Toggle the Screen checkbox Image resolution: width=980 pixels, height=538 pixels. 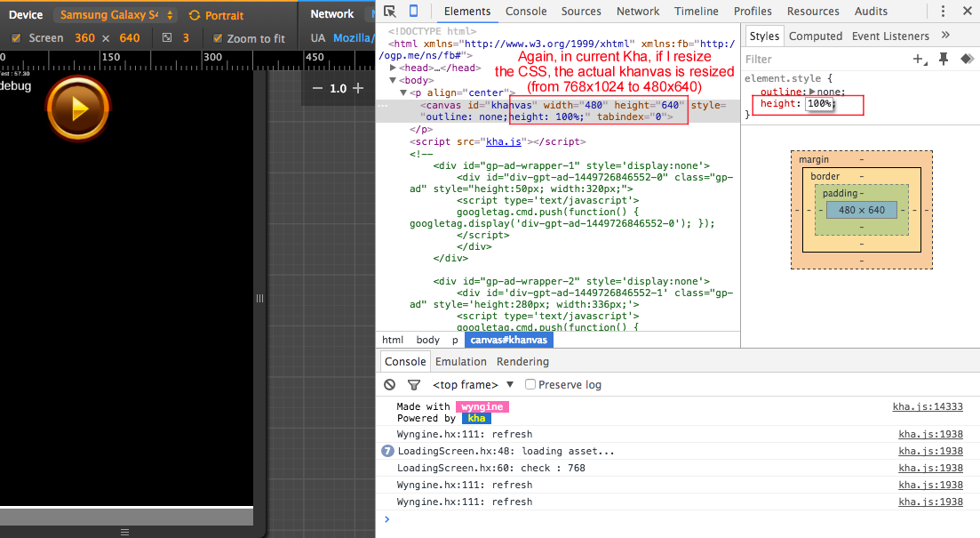(16, 38)
